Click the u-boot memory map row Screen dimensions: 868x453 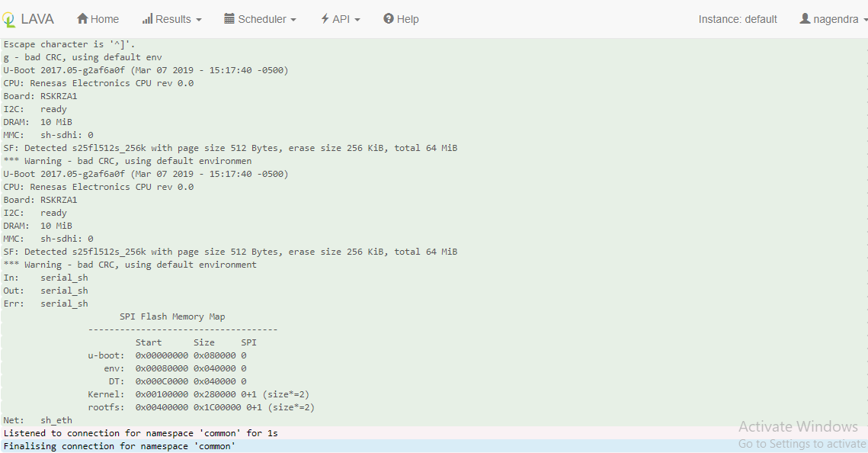point(167,355)
